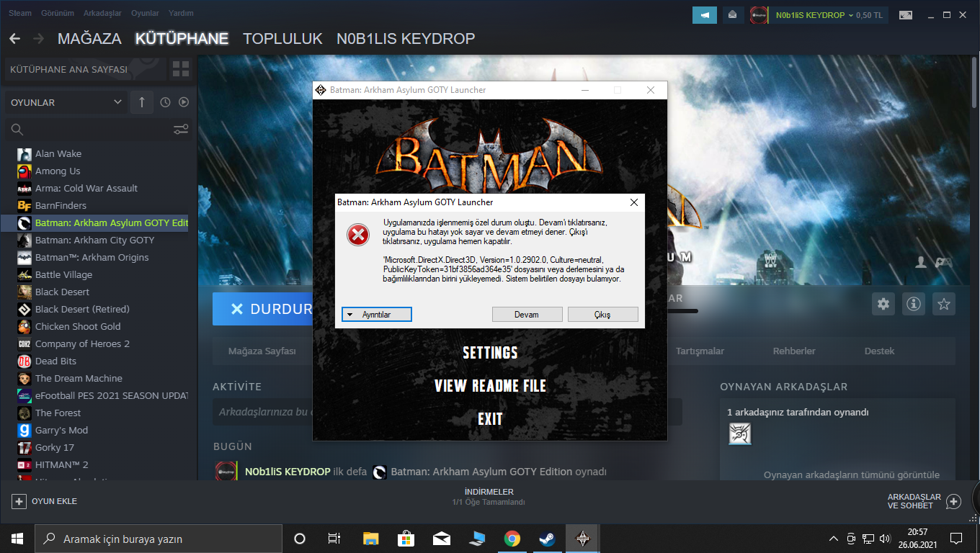Show game info panel icon

914,304
